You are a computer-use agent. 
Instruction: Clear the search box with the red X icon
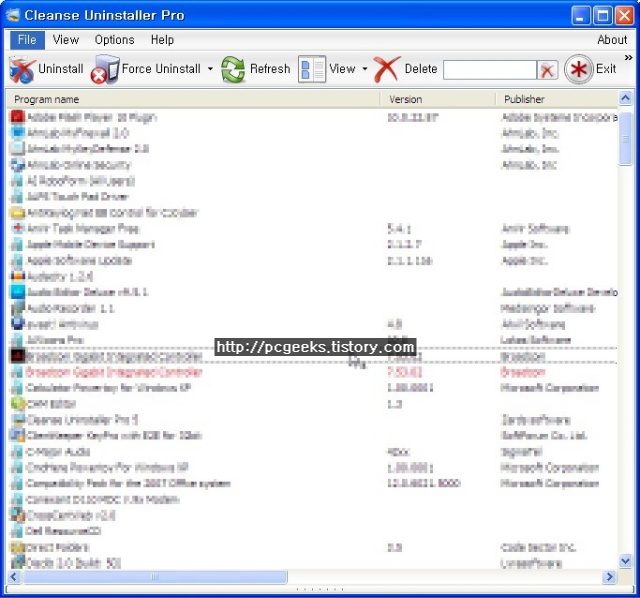[x=547, y=70]
